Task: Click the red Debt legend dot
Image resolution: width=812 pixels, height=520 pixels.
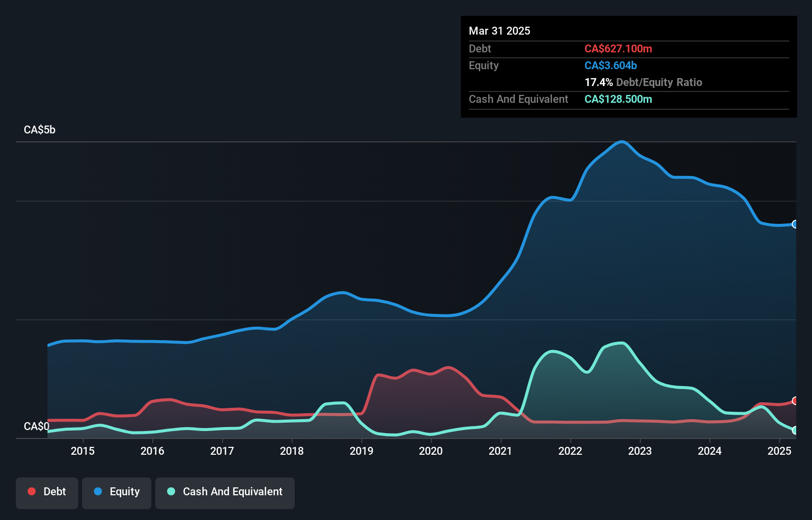Action: point(32,491)
